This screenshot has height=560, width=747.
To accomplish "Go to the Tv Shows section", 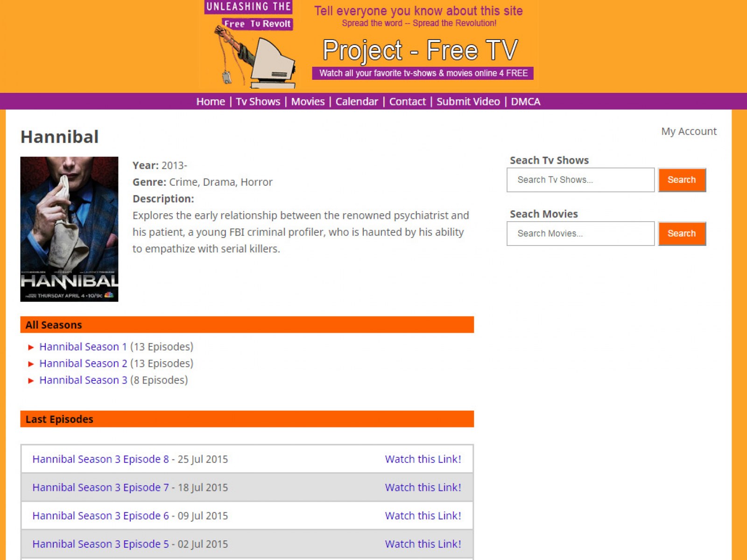I will [257, 101].
